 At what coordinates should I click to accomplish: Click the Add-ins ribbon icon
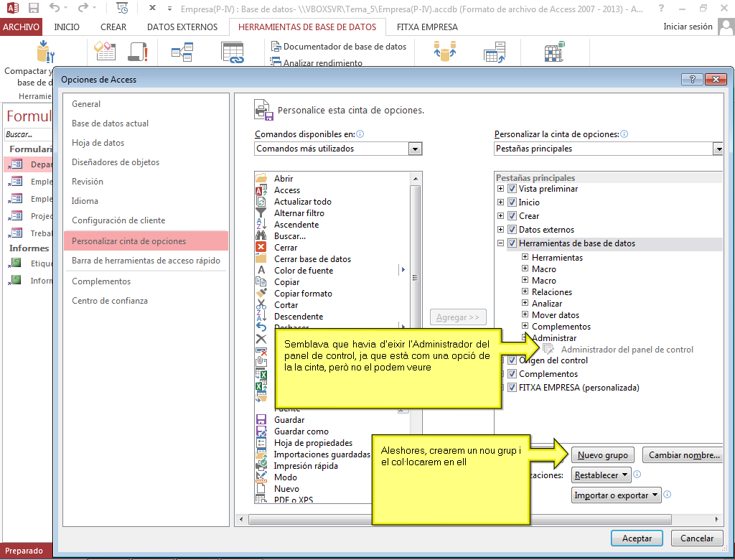555,52
